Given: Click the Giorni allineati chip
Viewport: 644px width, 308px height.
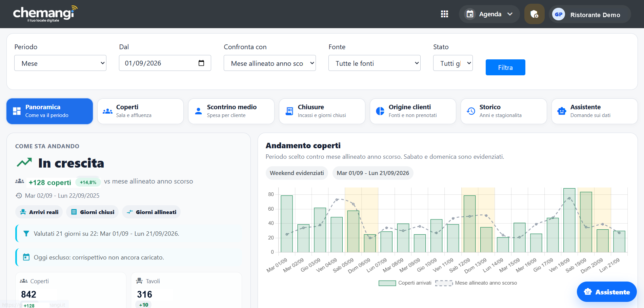Looking at the screenshot, I should [x=151, y=212].
